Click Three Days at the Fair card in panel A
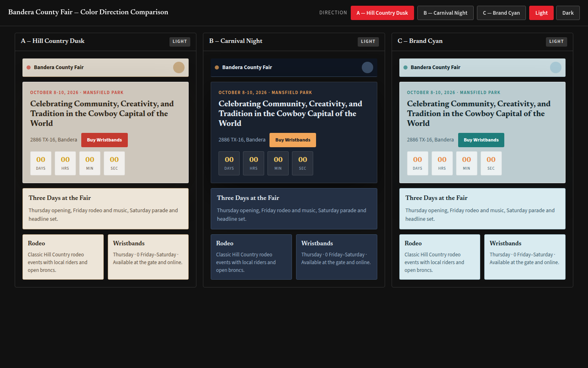Screen dimensions: 588x368 coord(105,209)
